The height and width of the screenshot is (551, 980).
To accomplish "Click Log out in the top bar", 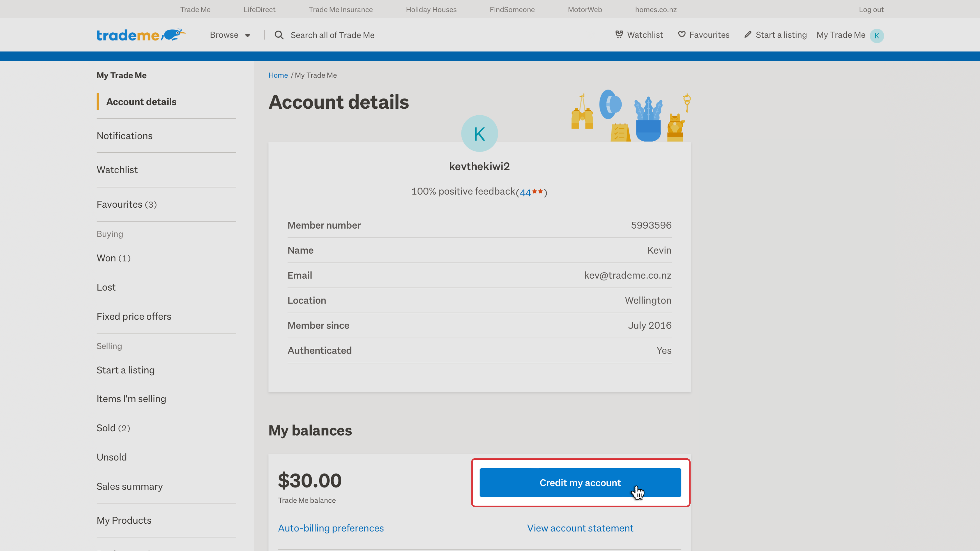I will pos(871,9).
